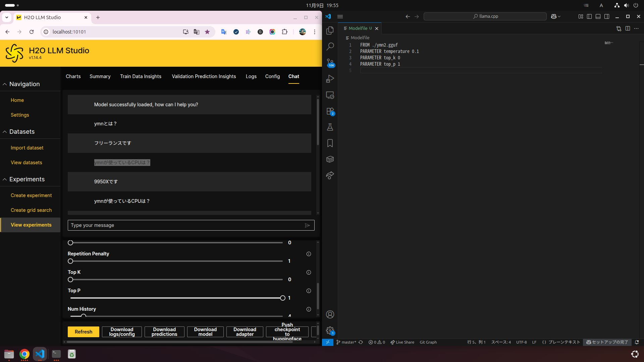Collapse the Navigation section
Screen dimensions: 644x362
tap(5, 84)
